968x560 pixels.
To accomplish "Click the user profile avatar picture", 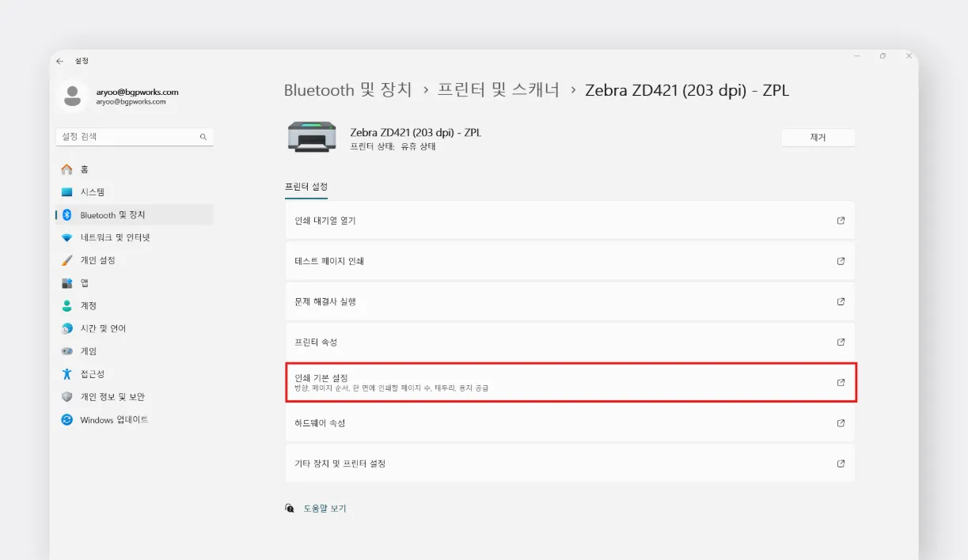I will point(72,96).
